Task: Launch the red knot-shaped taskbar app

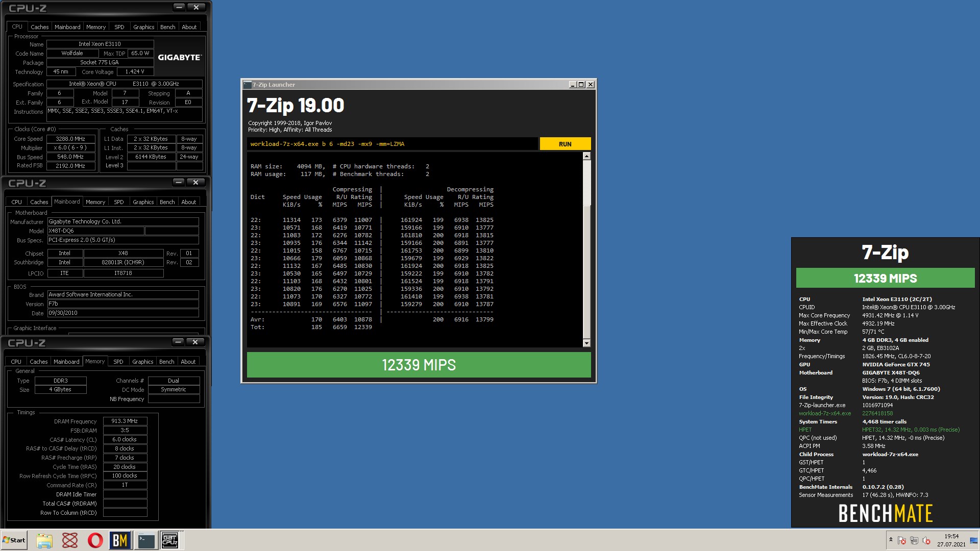Action: coord(70,540)
